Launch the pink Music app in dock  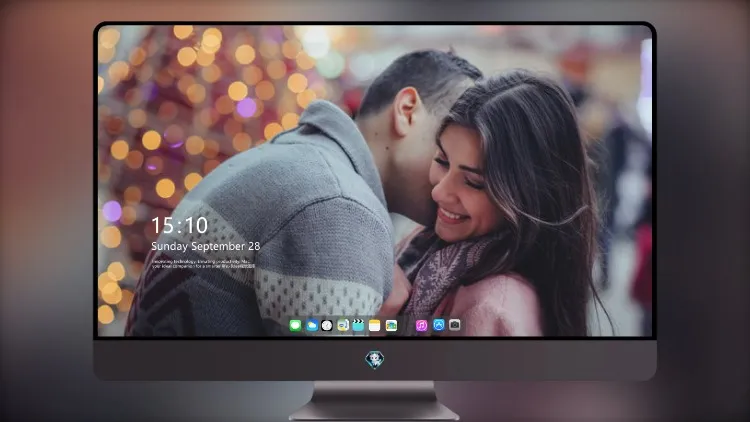[421, 325]
